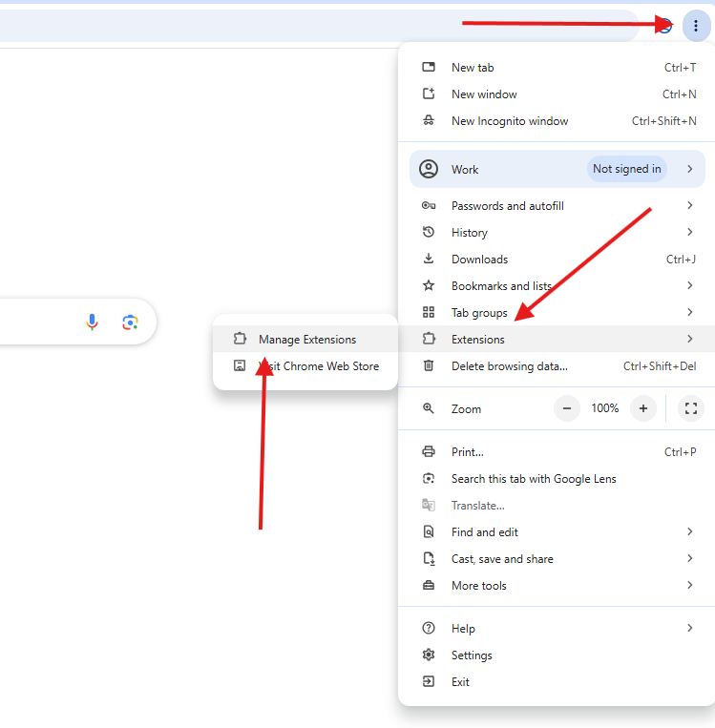Click the Find and edit icon

(429, 532)
